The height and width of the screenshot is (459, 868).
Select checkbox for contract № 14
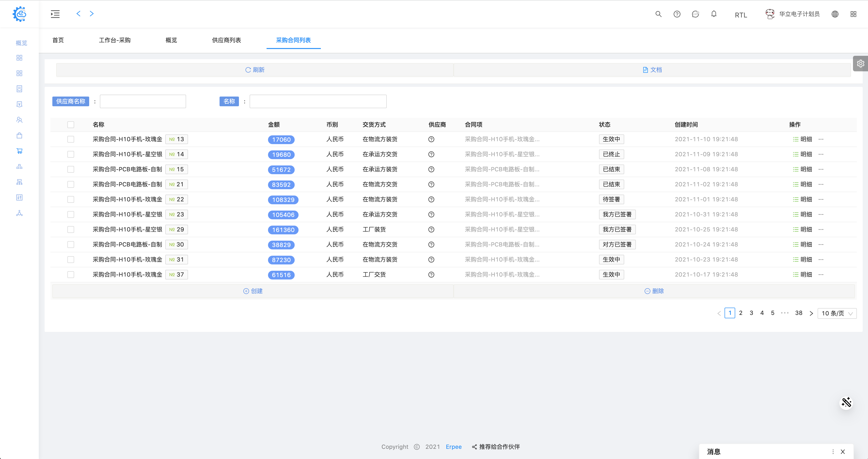71,155
